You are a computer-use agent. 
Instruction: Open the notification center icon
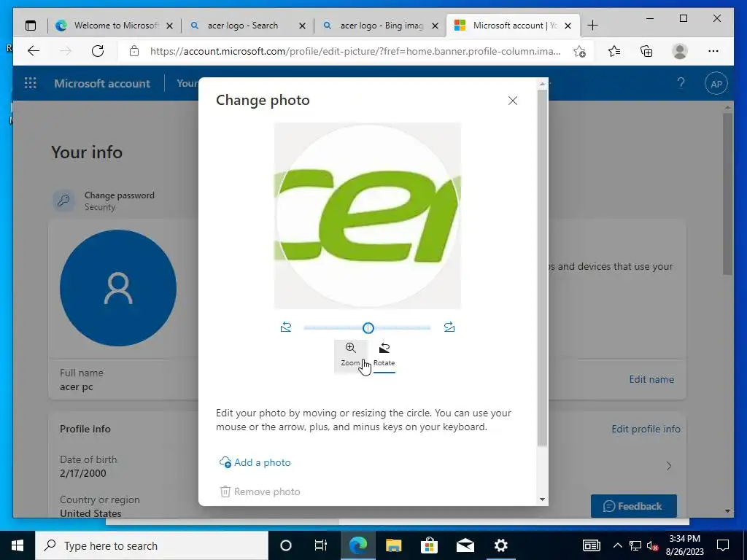pos(723,545)
